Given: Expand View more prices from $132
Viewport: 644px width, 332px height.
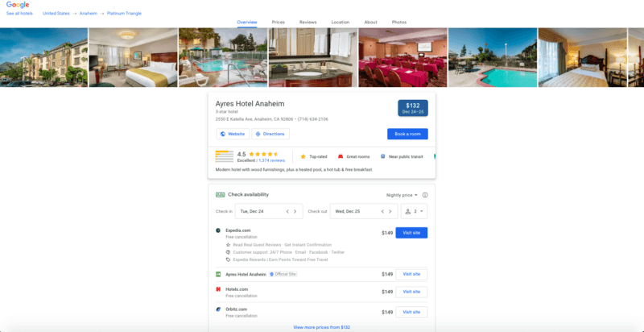Looking at the screenshot, I should pos(321,327).
